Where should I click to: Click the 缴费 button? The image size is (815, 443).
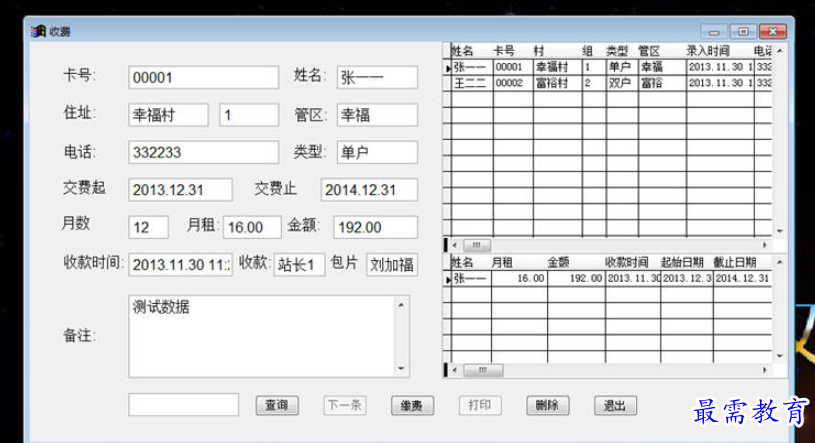click(412, 406)
